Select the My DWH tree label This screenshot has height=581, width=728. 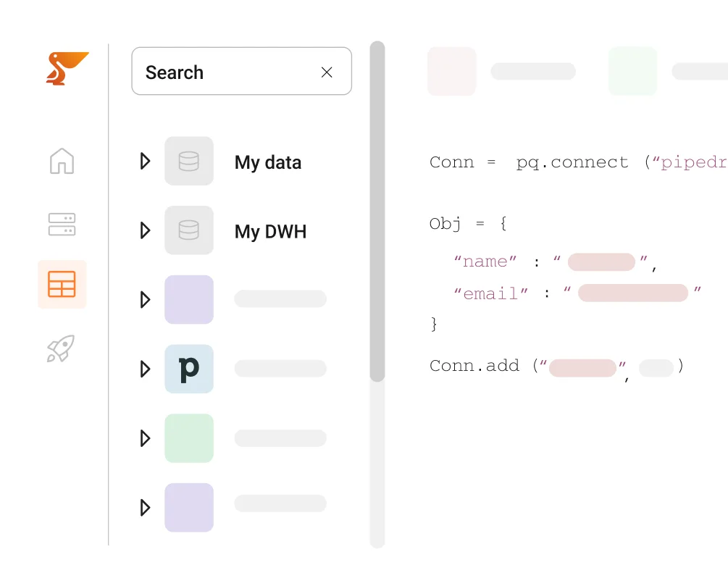270,232
